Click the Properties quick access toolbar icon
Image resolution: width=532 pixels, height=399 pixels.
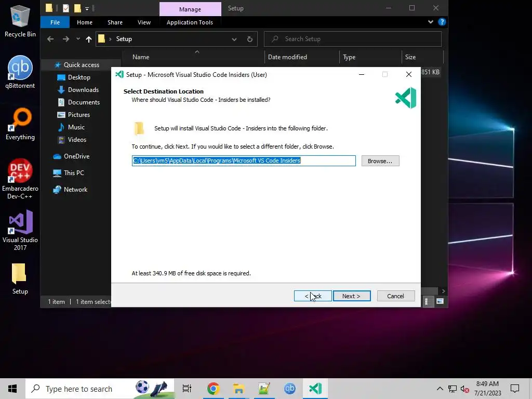[66, 8]
